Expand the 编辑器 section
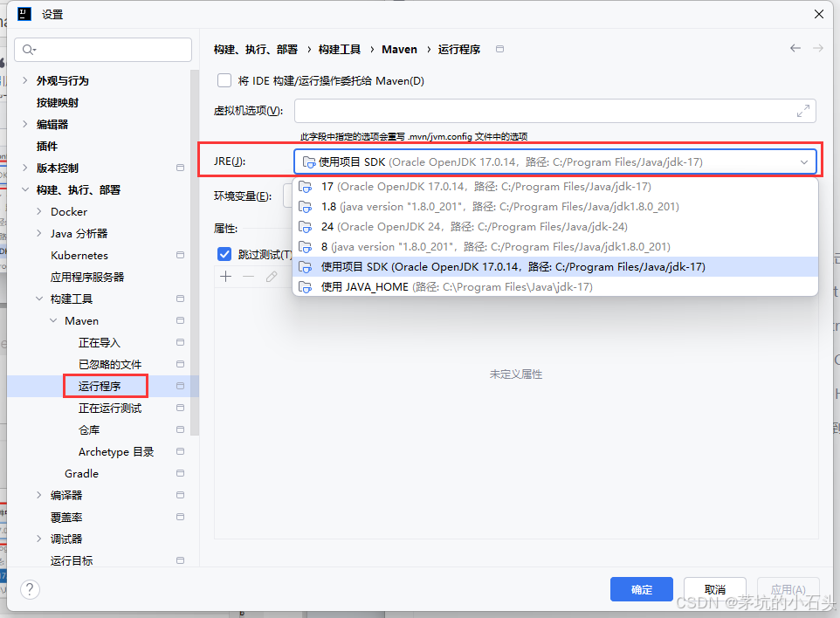The width and height of the screenshot is (840, 618). coord(24,124)
